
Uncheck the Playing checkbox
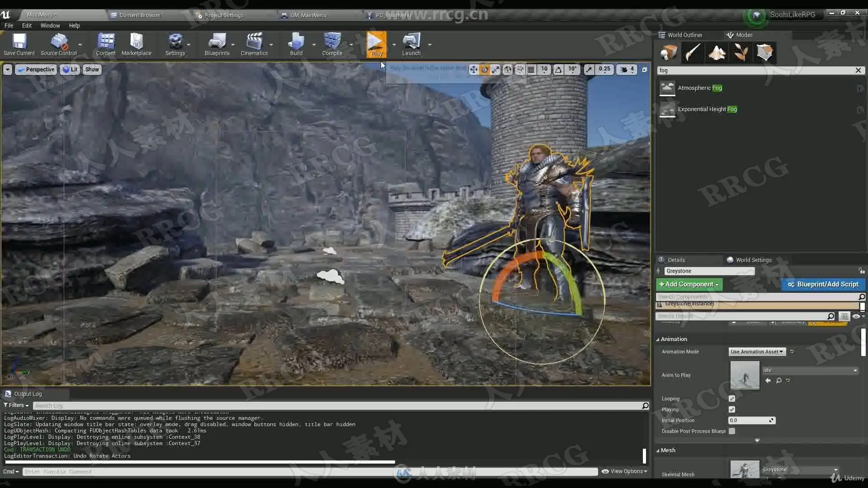click(x=732, y=409)
